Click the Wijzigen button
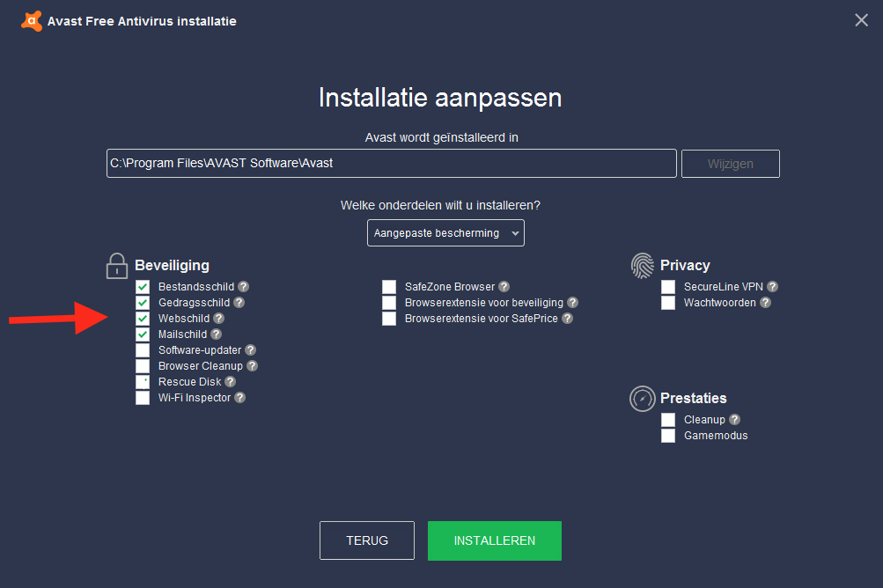The image size is (883, 588). (x=730, y=164)
